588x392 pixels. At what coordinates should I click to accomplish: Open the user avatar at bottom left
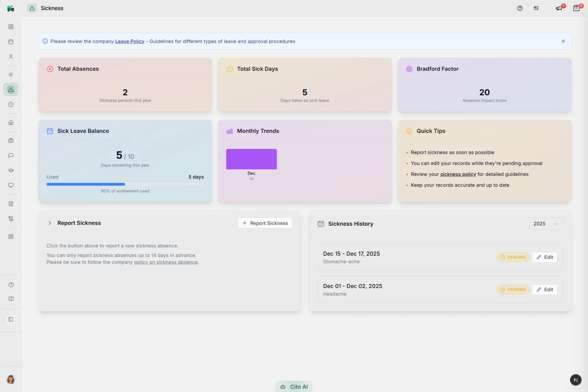(11, 379)
